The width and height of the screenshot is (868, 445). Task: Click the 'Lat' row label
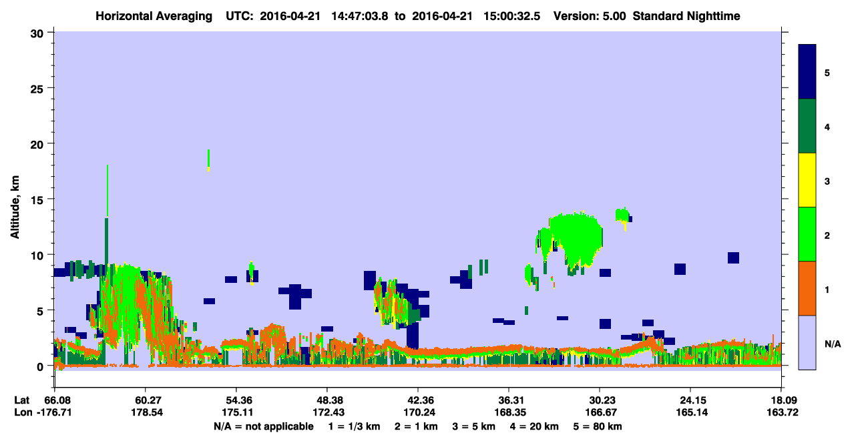pyautogui.click(x=21, y=400)
